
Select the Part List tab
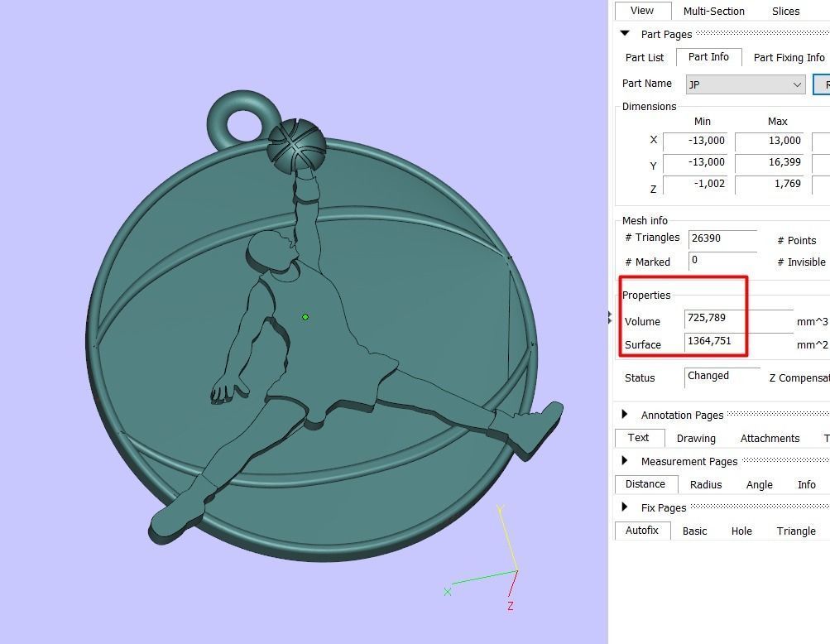coord(644,57)
